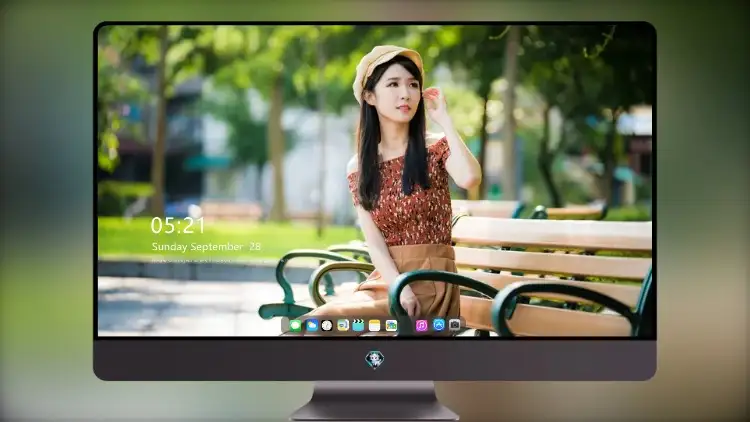
Task: Open the green Messages dock icon
Action: coord(296,326)
